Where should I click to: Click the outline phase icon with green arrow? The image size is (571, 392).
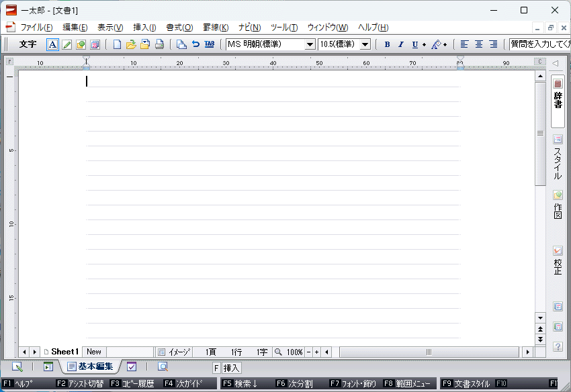48,367
